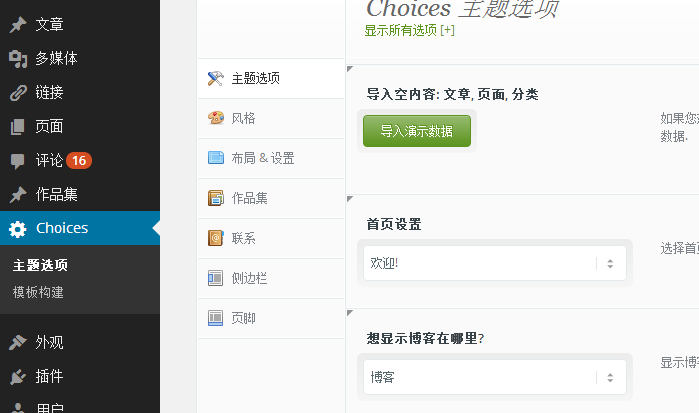This screenshot has height=413, width=699.
Task: Open the 首页设置 dropdown showing 欢迎!
Action: pos(495,263)
